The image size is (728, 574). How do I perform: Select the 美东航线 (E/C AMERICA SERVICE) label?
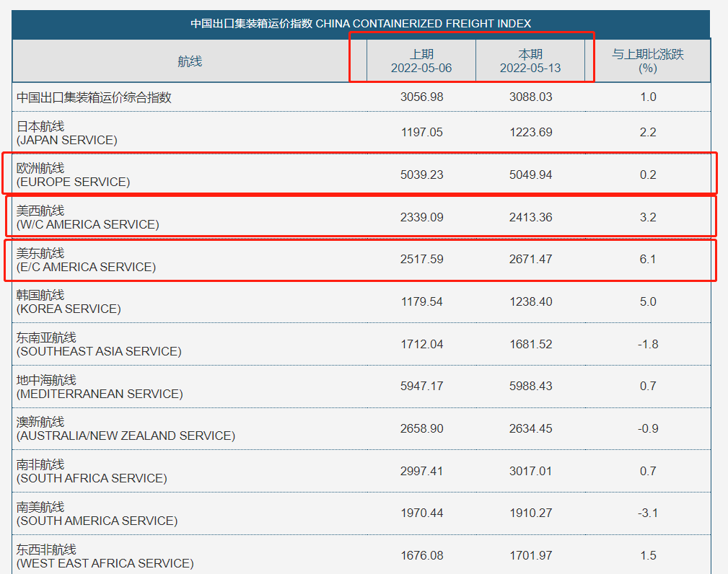click(x=87, y=260)
